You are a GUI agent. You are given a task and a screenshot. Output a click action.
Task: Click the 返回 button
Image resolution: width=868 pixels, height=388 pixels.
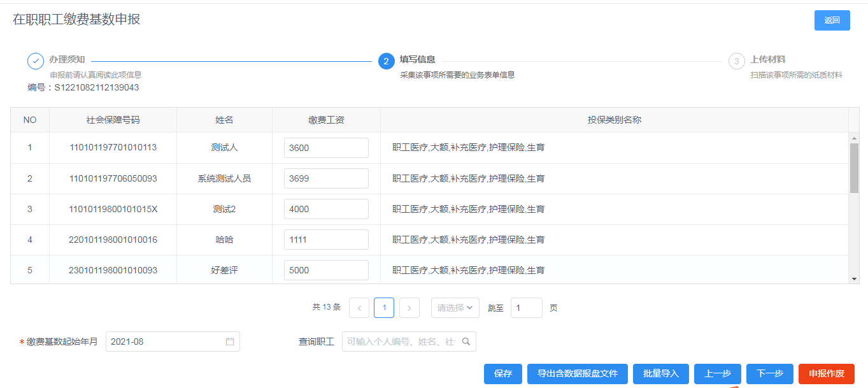pyautogui.click(x=832, y=20)
